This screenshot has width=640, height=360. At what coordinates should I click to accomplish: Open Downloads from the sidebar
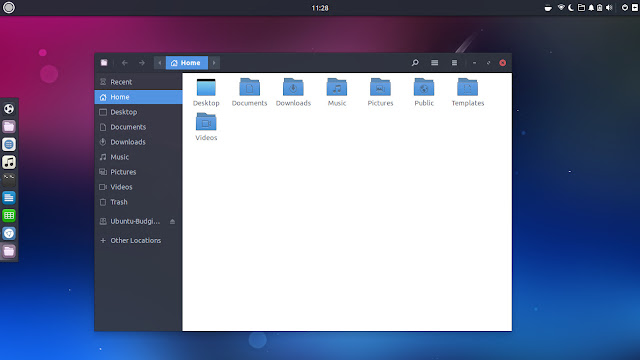(x=138, y=142)
